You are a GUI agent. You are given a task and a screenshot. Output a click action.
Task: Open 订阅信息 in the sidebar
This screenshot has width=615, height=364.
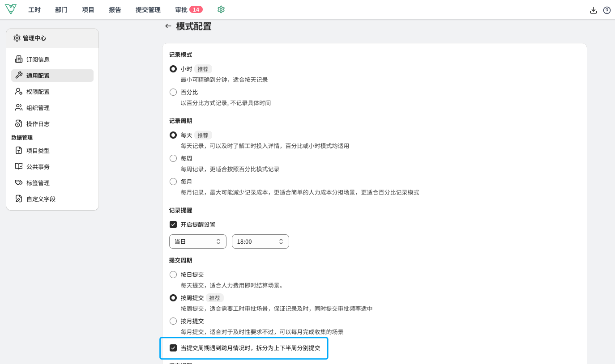pos(38,59)
